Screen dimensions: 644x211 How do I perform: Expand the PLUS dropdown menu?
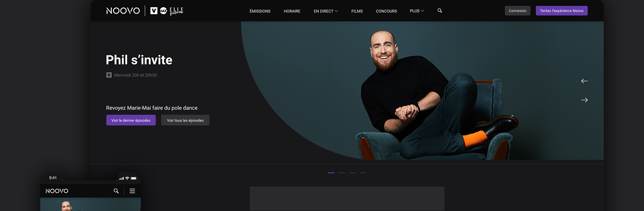pos(417,11)
